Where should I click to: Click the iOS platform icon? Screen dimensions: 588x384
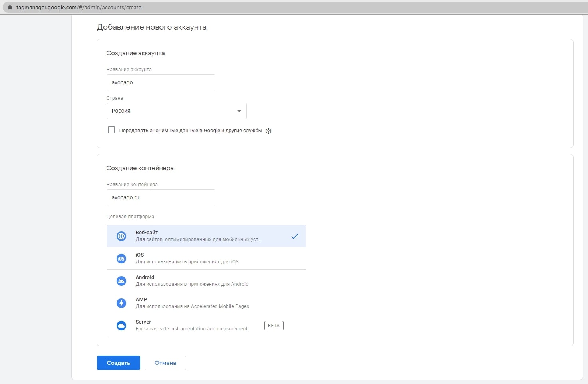click(x=121, y=258)
